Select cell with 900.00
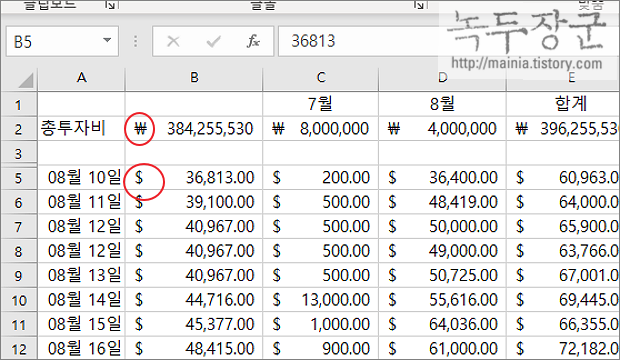Viewport: 620px width, 360px height. tap(321, 349)
